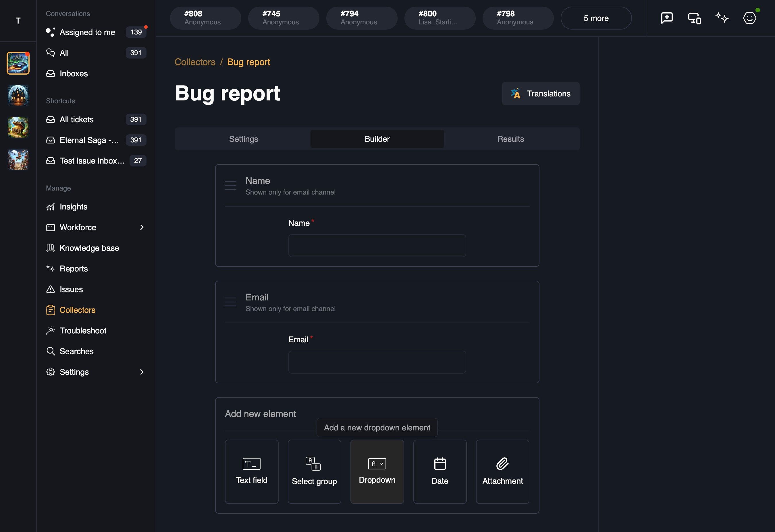Add a Dropdown element
The height and width of the screenshot is (532, 775).
(377, 471)
